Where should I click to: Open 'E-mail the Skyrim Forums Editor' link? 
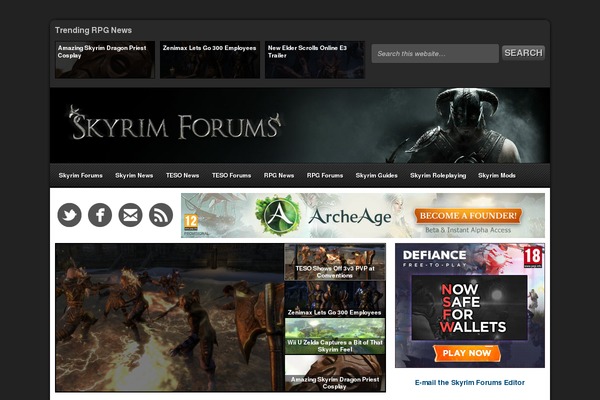tap(470, 382)
